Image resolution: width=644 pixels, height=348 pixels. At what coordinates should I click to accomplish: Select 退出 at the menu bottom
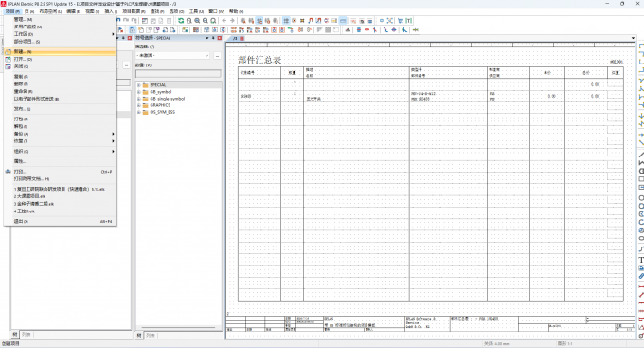coord(60,221)
